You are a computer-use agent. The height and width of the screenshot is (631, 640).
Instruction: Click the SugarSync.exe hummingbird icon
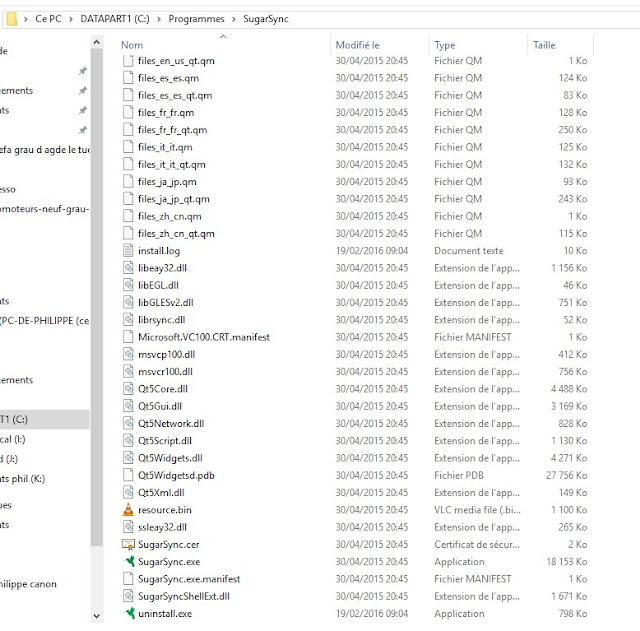click(129, 562)
